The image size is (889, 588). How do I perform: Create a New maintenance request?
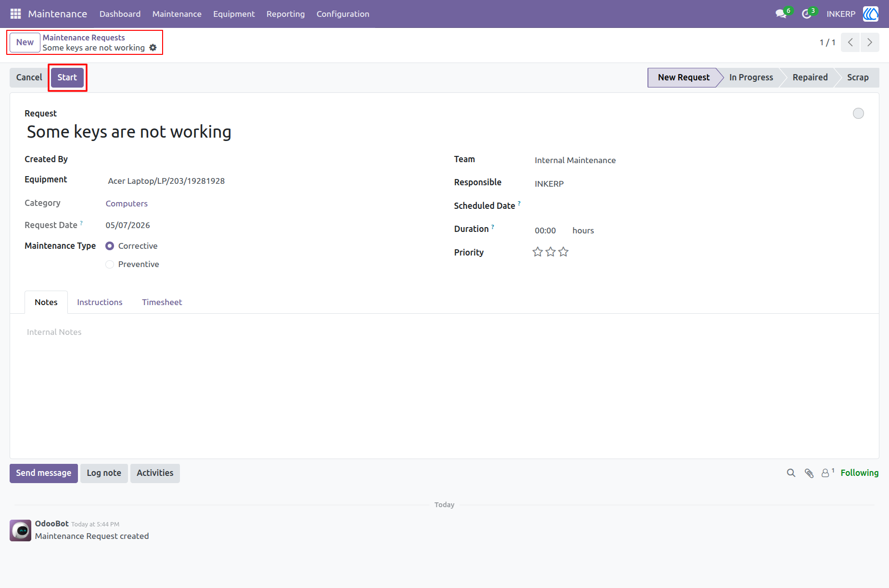click(25, 42)
